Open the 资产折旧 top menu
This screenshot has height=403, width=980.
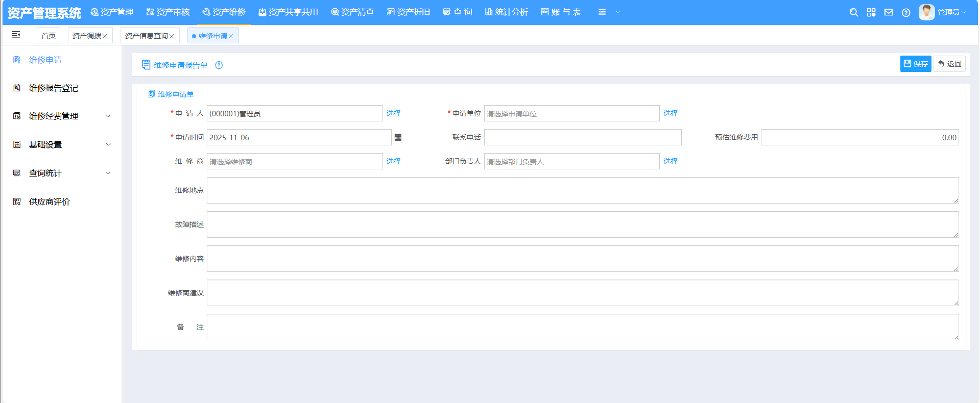click(409, 12)
